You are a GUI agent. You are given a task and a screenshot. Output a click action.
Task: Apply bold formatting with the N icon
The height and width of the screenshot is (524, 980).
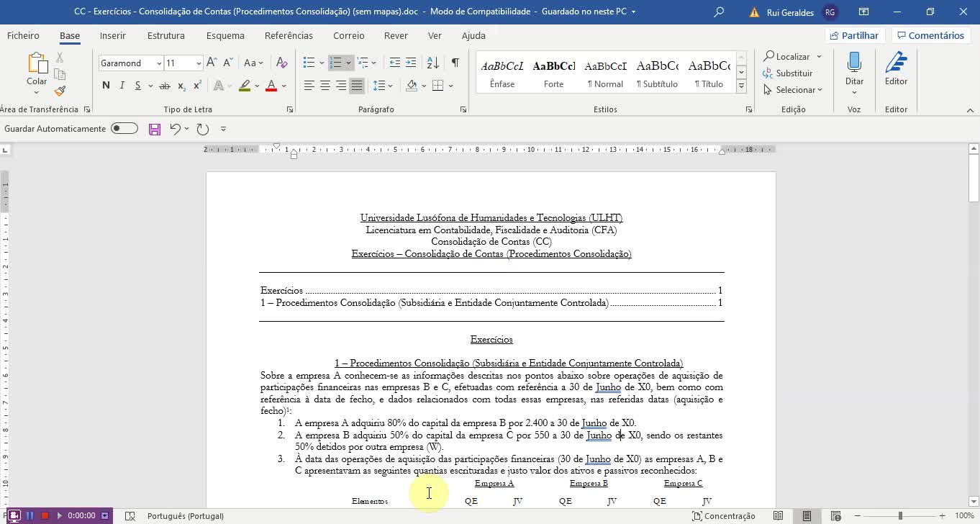point(105,85)
